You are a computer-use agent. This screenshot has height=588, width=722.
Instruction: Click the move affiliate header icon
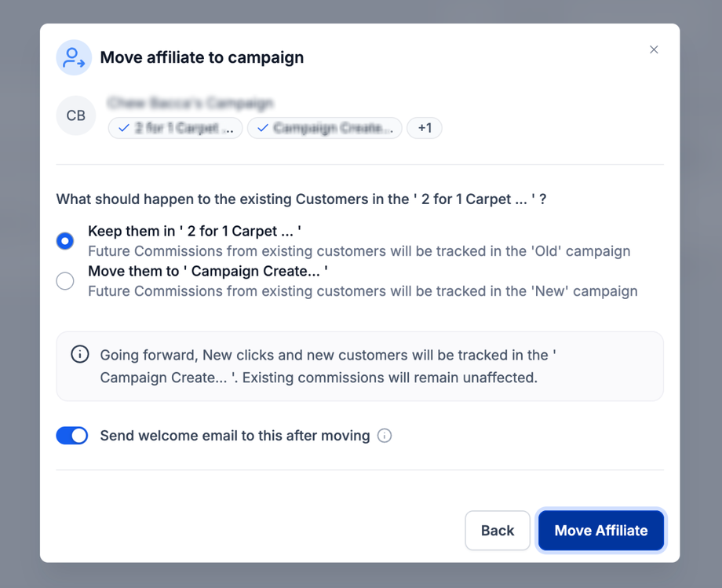point(74,57)
